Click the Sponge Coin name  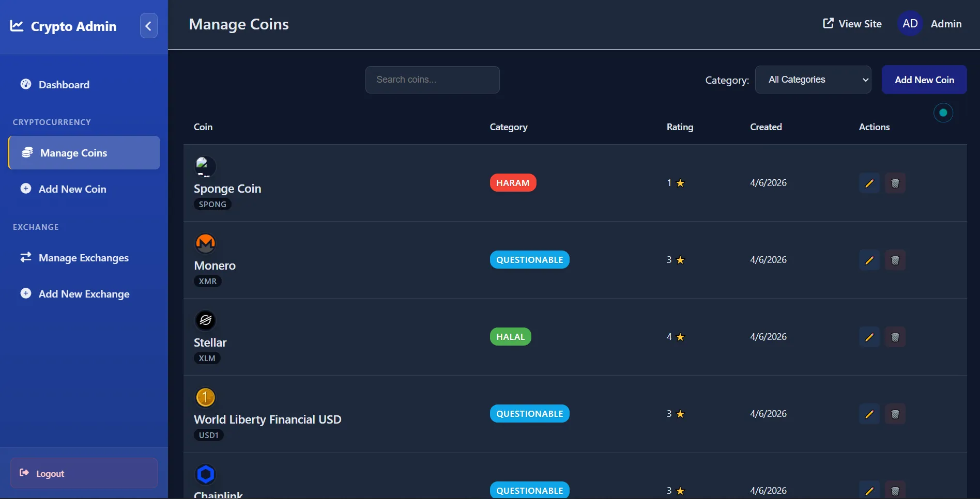[227, 189]
